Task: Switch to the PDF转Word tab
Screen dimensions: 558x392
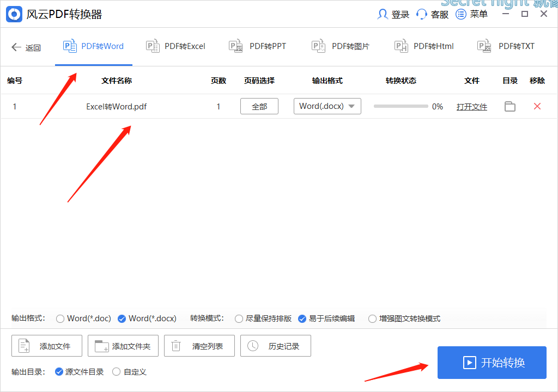Action: [x=94, y=46]
